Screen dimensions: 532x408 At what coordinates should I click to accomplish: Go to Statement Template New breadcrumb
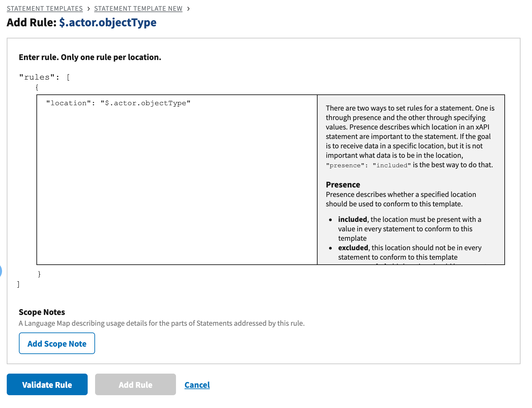point(138,9)
